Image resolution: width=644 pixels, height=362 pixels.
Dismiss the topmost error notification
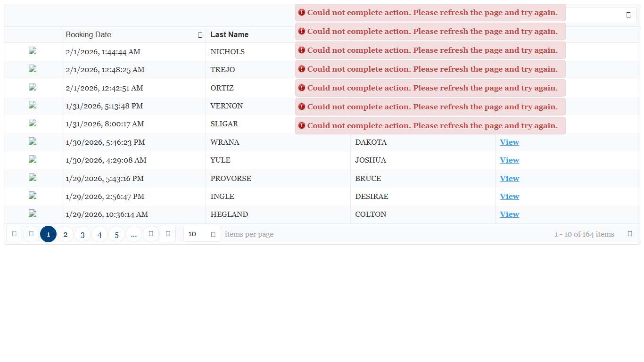click(430, 13)
